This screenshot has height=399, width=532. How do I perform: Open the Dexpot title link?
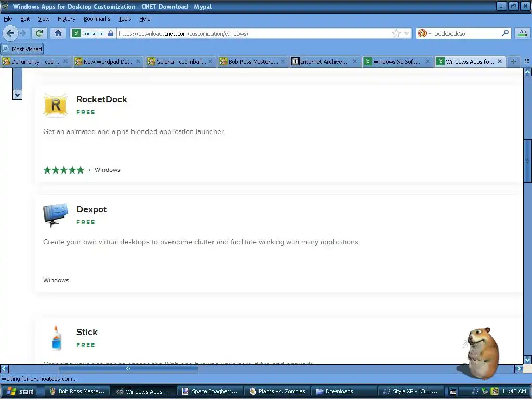pyautogui.click(x=91, y=209)
